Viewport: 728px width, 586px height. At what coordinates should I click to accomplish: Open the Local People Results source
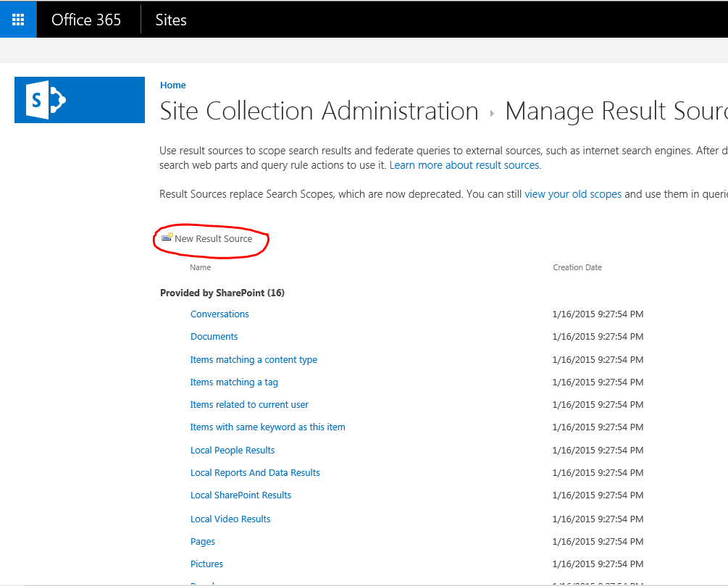tap(233, 451)
